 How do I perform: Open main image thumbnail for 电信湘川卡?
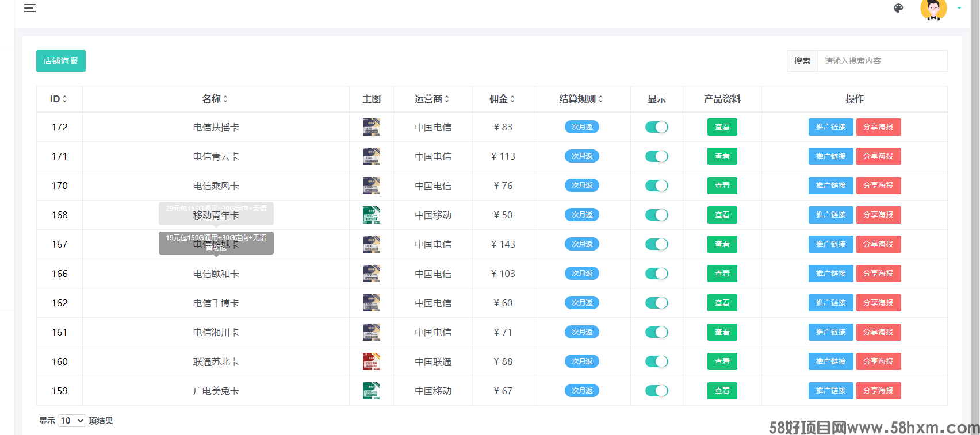tap(372, 332)
